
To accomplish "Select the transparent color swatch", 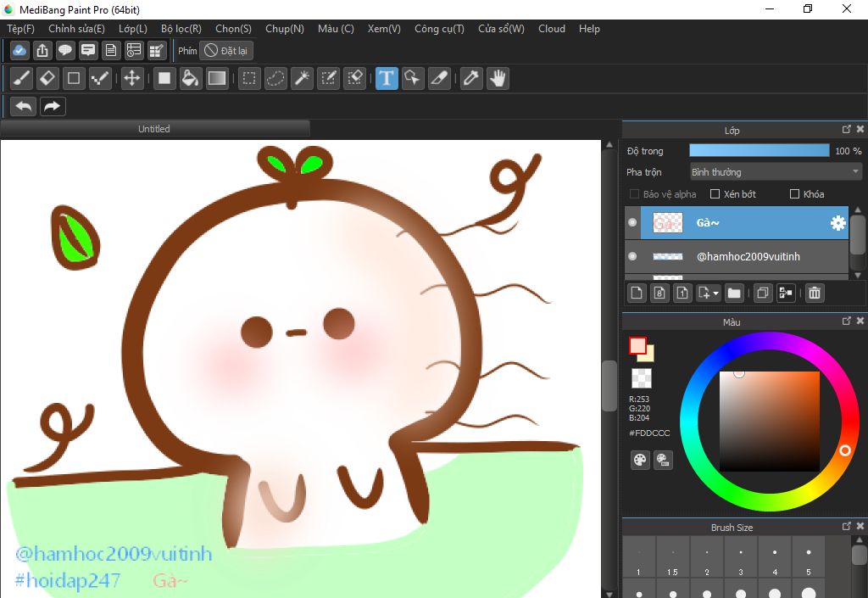I will [x=642, y=378].
